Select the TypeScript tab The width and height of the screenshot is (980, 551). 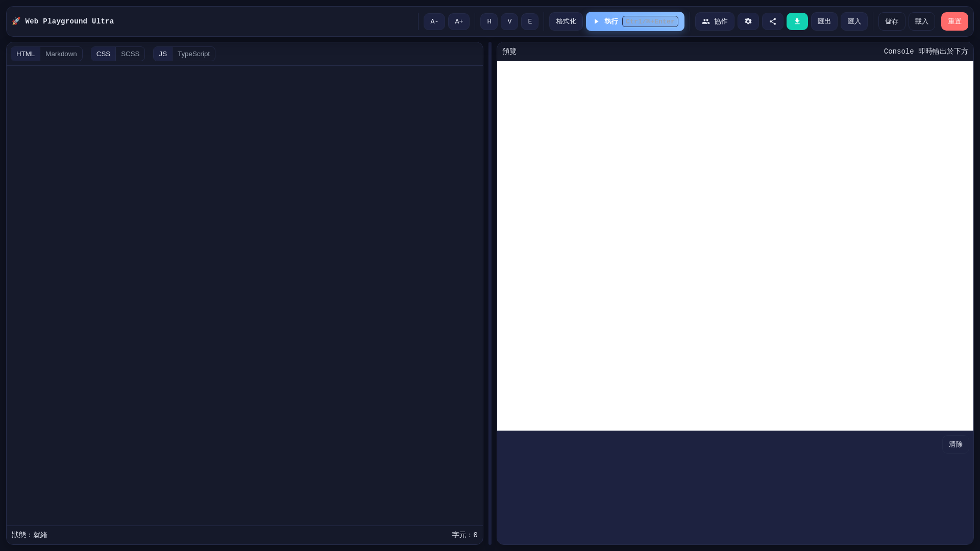[x=193, y=54]
